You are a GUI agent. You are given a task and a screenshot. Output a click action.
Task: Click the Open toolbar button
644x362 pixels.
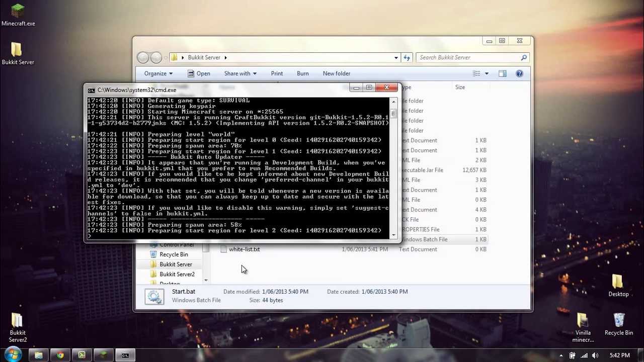(x=199, y=73)
